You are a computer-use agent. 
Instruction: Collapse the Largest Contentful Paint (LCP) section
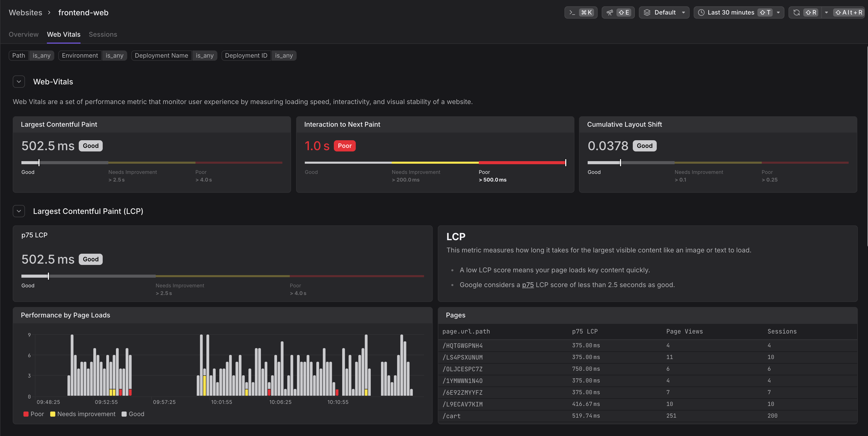(19, 211)
